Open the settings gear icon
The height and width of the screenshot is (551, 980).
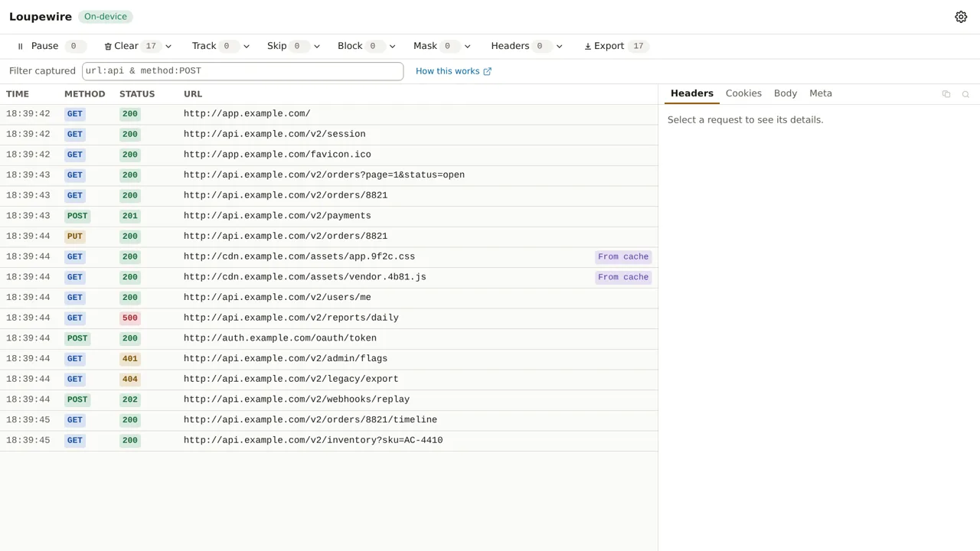pos(961,17)
